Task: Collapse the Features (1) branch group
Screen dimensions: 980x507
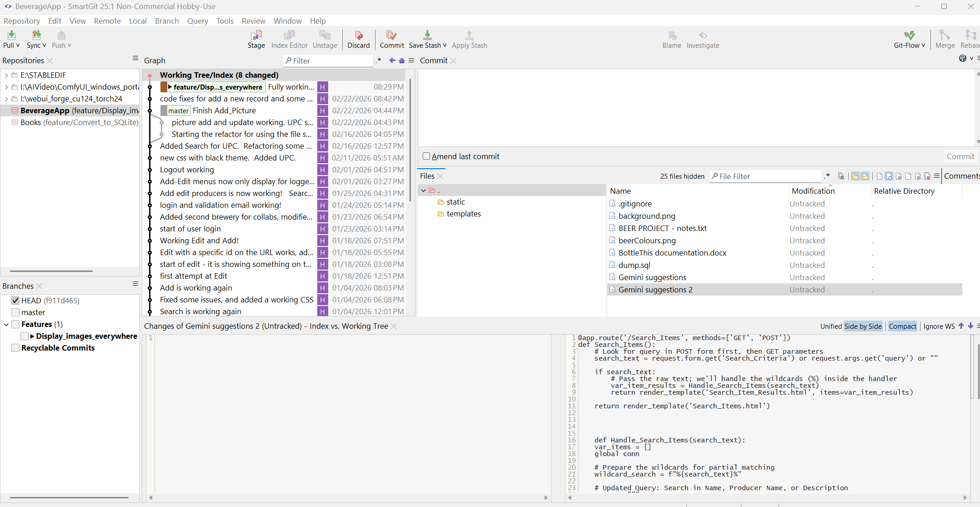Action: pyautogui.click(x=6, y=324)
